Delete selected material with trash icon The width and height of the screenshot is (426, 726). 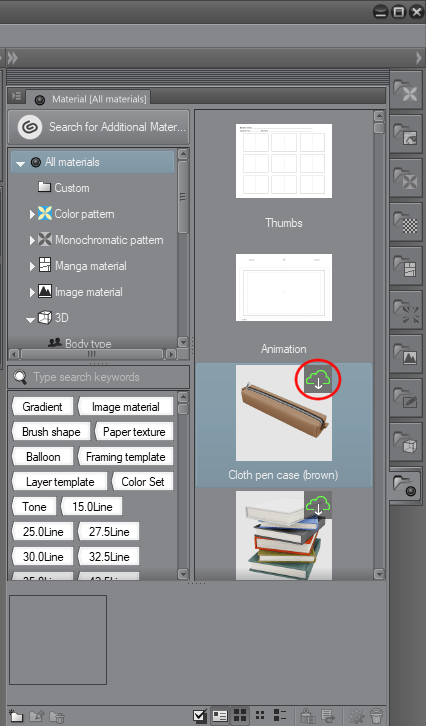coord(376,715)
